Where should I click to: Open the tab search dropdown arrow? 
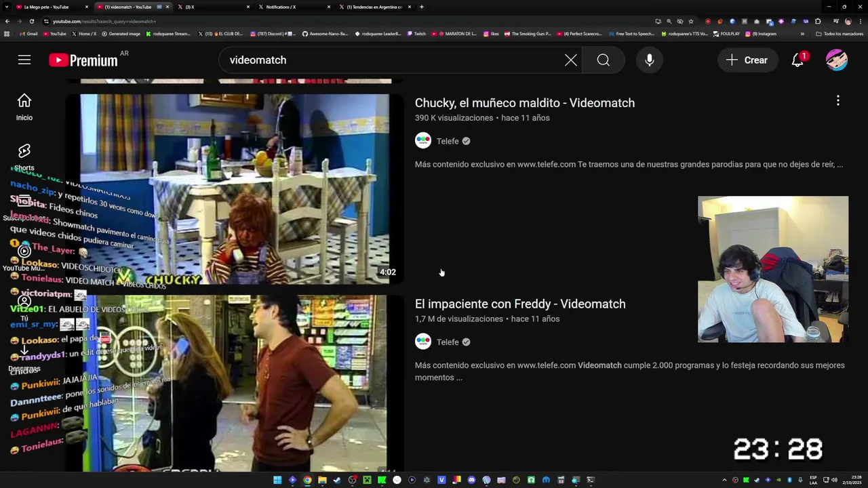pos(7,7)
